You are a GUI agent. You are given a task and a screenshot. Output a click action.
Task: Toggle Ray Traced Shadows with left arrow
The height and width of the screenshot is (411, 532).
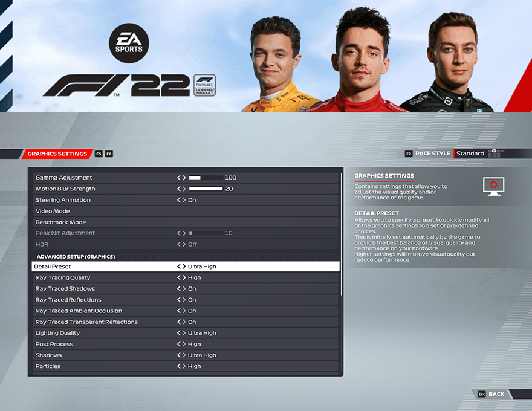click(179, 288)
